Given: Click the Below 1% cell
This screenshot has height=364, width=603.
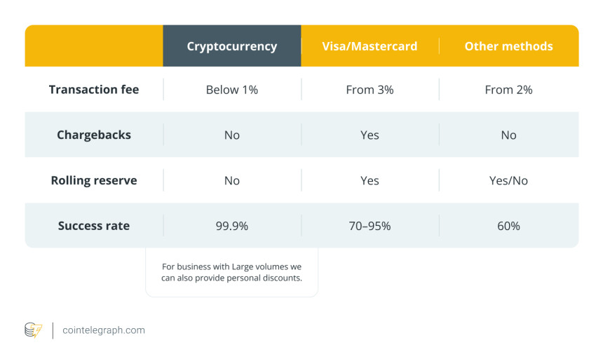Looking at the screenshot, I should (232, 90).
